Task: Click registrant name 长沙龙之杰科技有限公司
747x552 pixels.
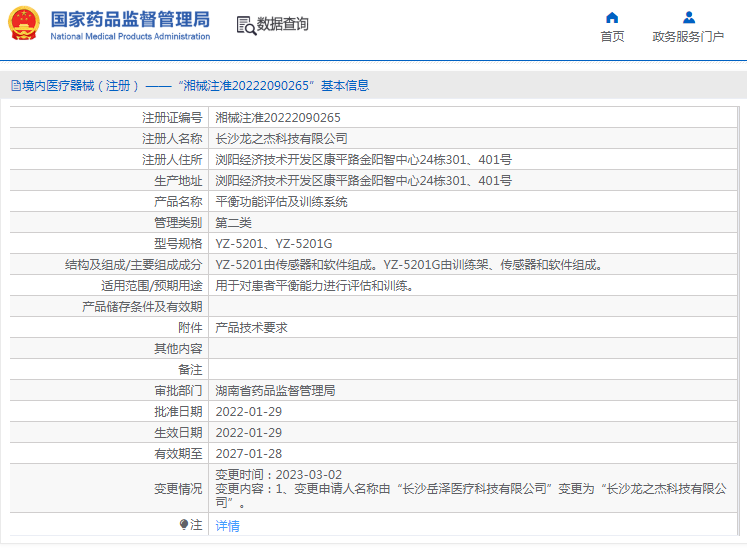Action: coord(281,139)
